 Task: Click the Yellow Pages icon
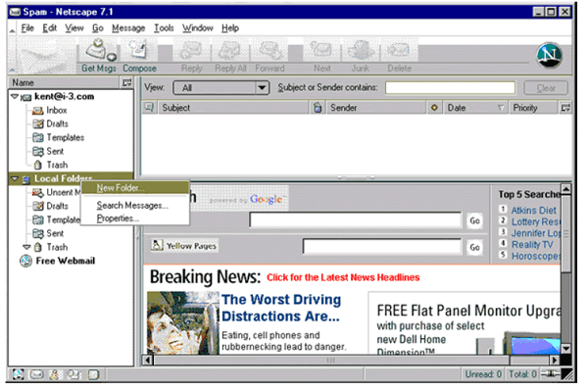tap(157, 245)
